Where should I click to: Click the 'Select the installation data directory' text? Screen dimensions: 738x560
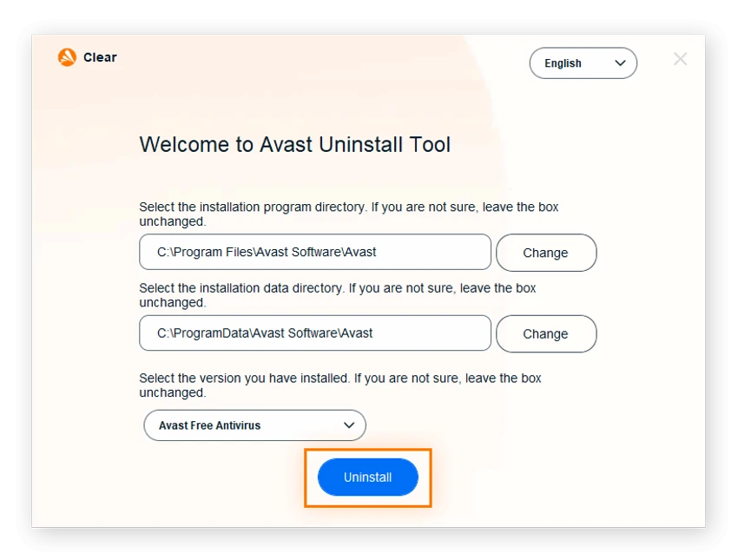click(x=241, y=288)
